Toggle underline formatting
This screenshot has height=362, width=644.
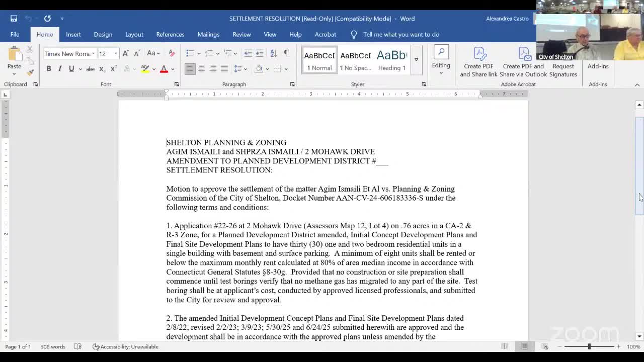(71, 69)
